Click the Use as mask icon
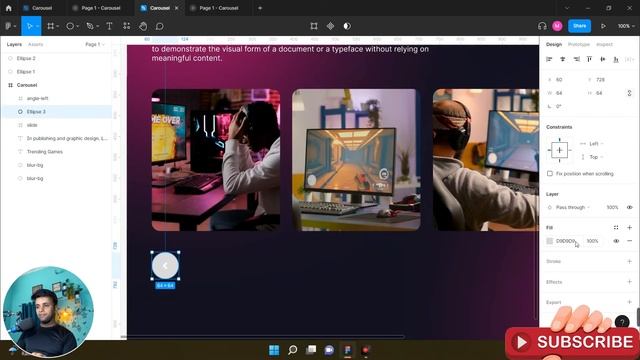This screenshot has height=360, width=640. (347, 26)
